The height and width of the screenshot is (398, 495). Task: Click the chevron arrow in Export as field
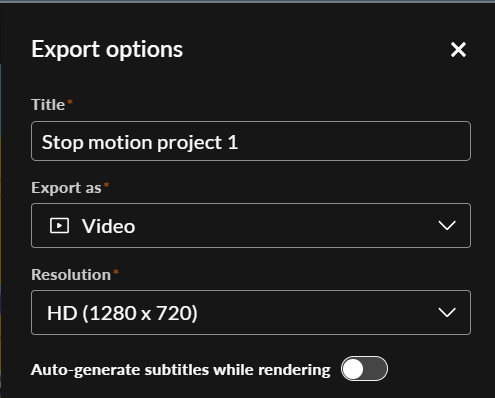click(x=447, y=226)
